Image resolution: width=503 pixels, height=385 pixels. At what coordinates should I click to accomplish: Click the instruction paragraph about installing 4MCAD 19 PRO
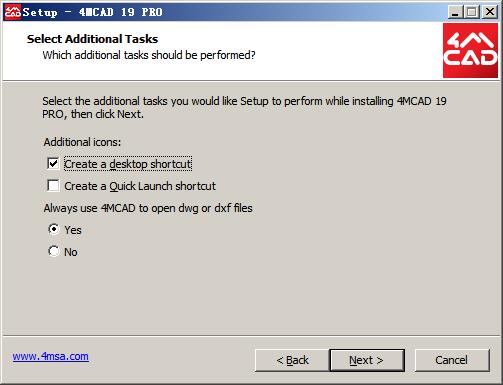click(x=244, y=107)
